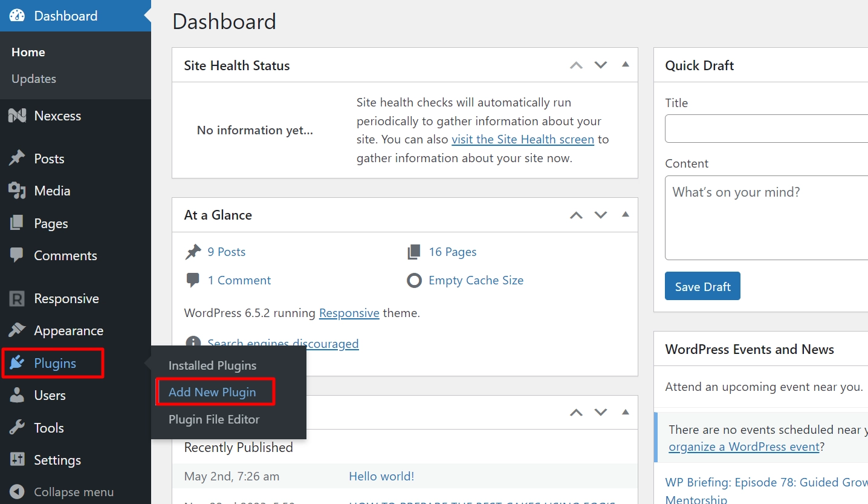The width and height of the screenshot is (868, 504).
Task: Move At a Glance panel up
Action: [x=577, y=215]
